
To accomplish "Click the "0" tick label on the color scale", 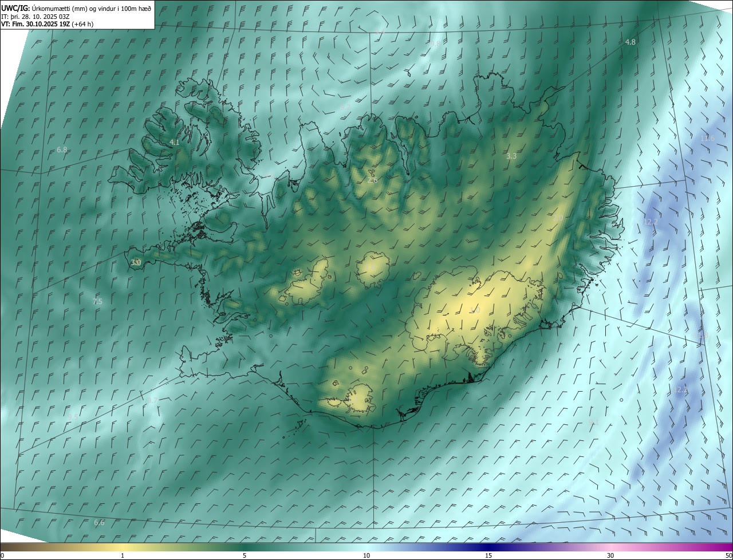I will [2, 556].
